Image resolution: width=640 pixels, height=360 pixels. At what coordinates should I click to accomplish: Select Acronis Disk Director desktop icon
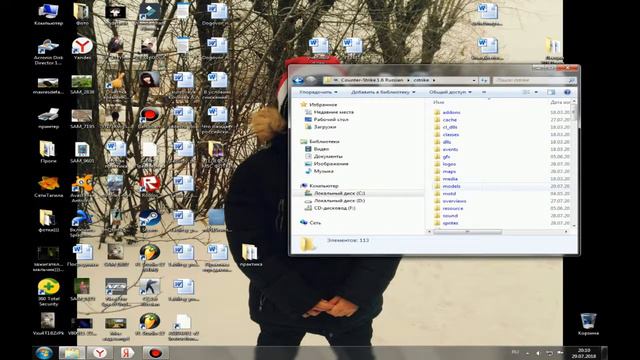[x=48, y=52]
